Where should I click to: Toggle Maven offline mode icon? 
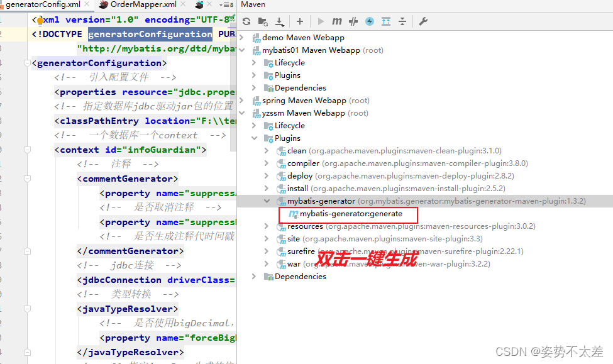click(x=353, y=21)
